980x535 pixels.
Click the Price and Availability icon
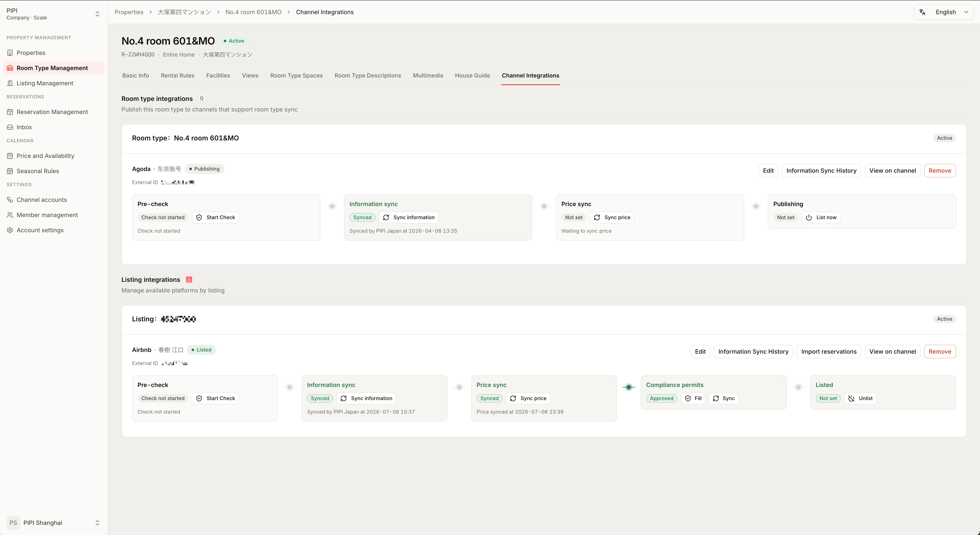[x=10, y=156]
